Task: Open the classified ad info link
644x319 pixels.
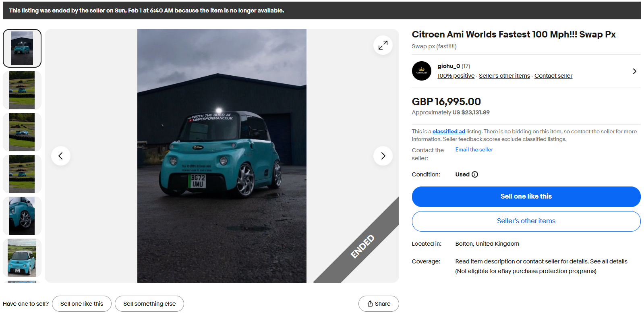Action: pos(449,131)
